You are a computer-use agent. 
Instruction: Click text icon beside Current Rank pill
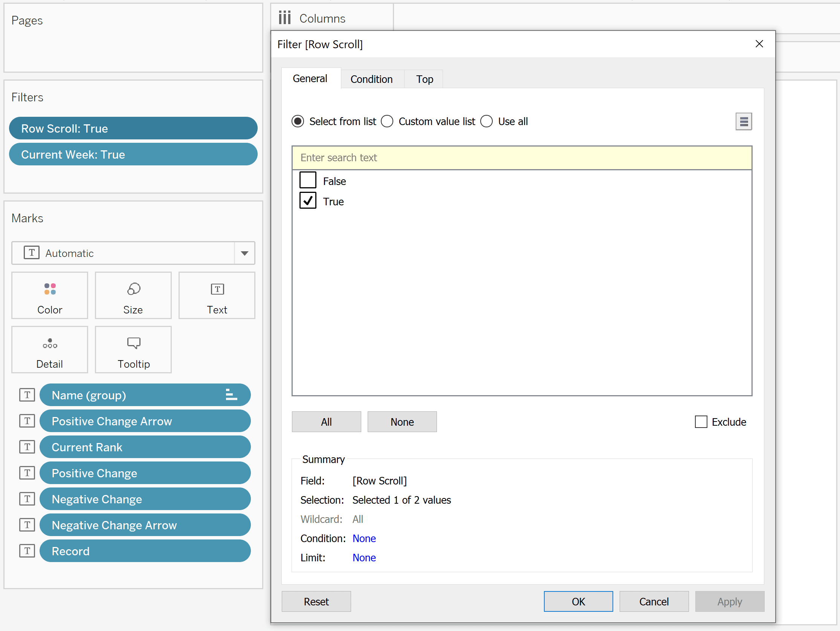(x=27, y=447)
